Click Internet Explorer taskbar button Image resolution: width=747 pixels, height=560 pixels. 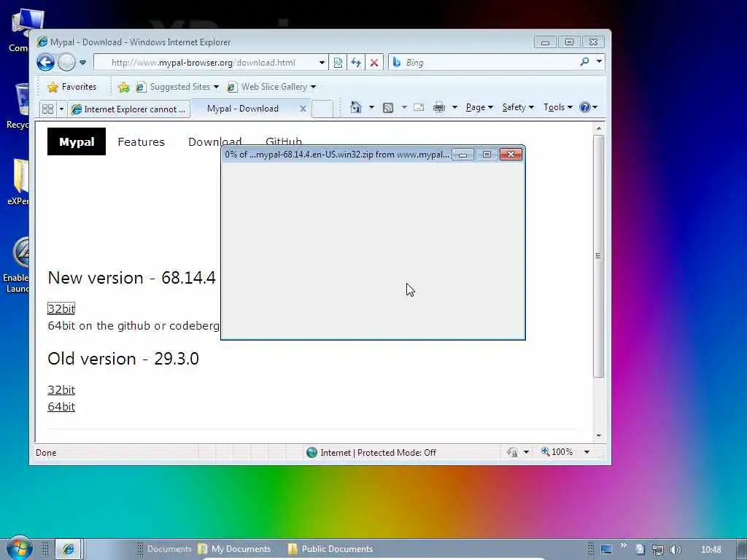point(68,549)
